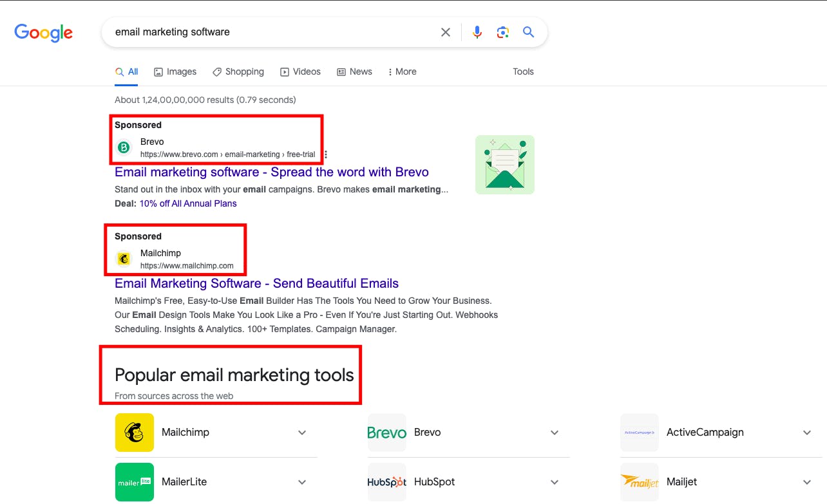The height and width of the screenshot is (504, 827).
Task: Clear the search box with X icon
Action: click(x=445, y=32)
